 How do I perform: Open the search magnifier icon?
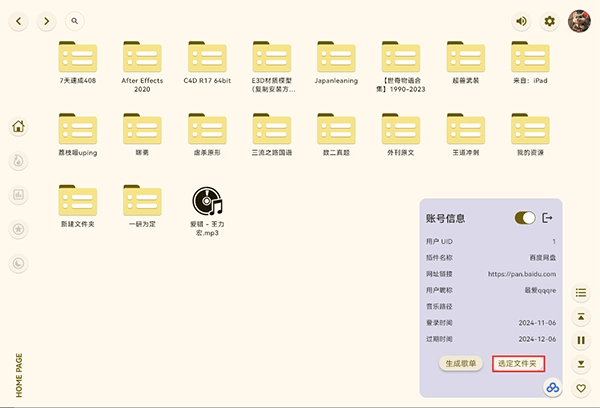75,20
